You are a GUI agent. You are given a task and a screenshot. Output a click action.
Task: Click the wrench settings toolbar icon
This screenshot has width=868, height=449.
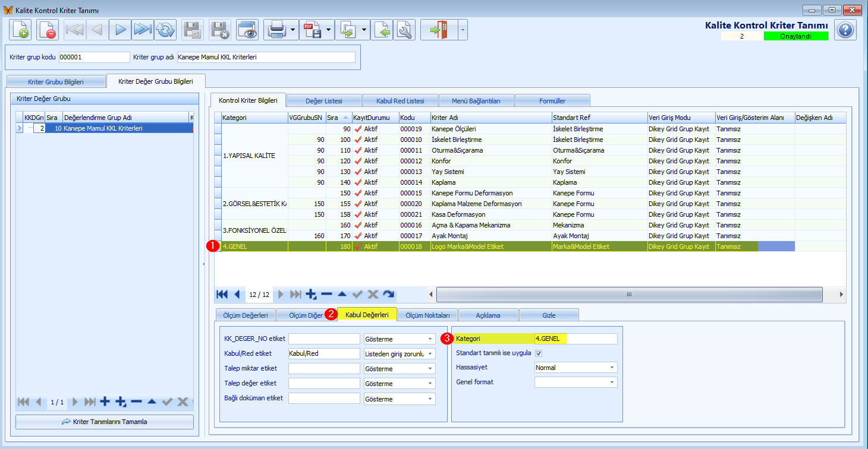click(404, 30)
